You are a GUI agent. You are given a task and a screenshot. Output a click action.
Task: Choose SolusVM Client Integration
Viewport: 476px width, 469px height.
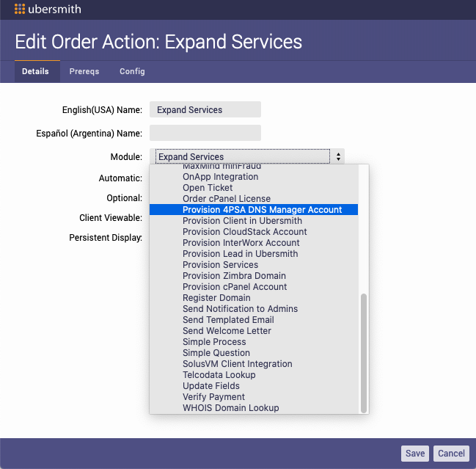pyautogui.click(x=254, y=363)
